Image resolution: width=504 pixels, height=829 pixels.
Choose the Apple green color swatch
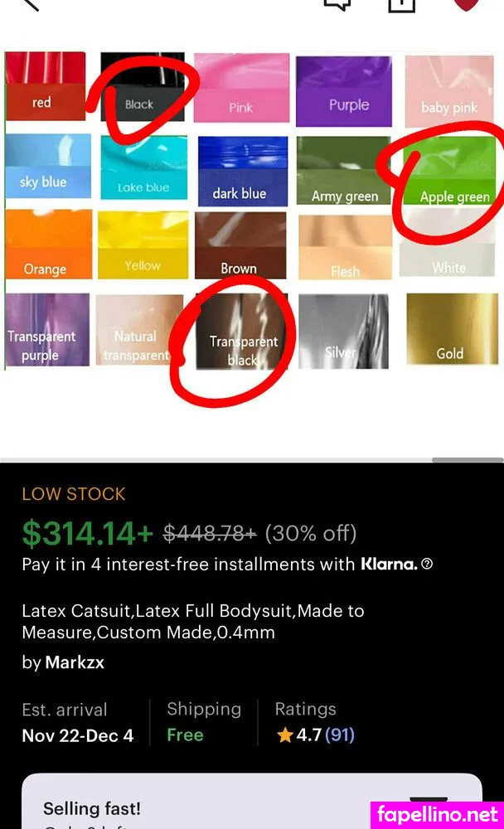449,171
